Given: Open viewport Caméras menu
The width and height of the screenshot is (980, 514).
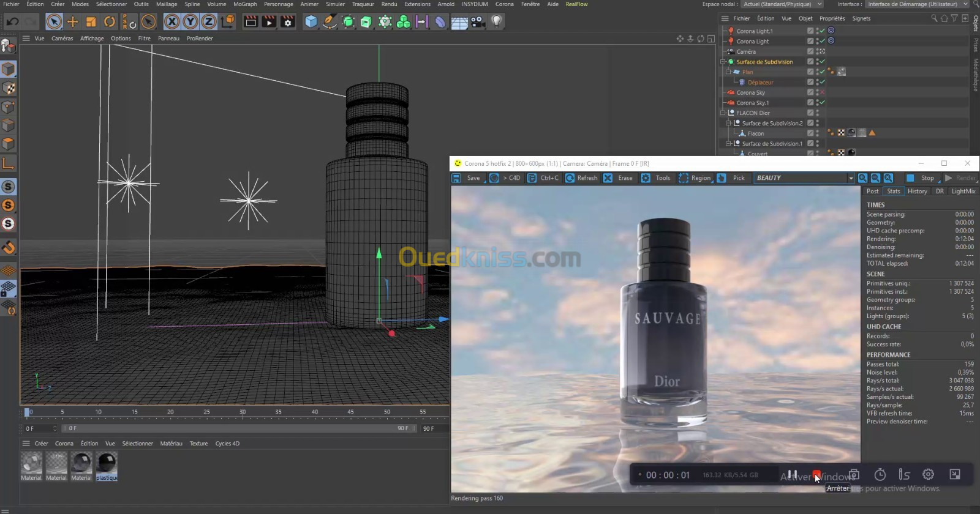Looking at the screenshot, I should (x=62, y=38).
